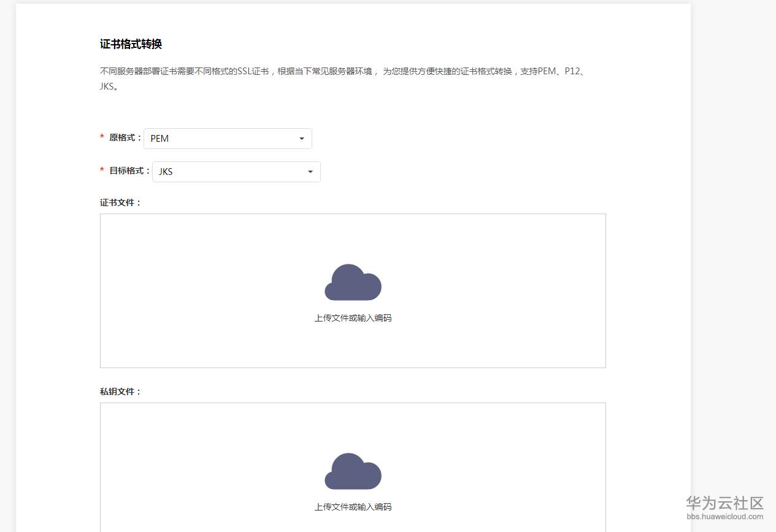Click the SSL certificate description paragraph
Image resolution: width=776 pixels, height=532 pixels.
pos(345,79)
